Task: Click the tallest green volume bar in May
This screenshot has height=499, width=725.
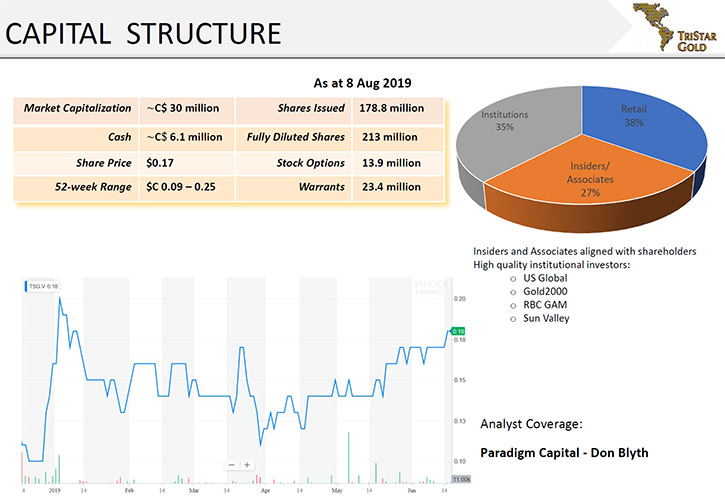Action: (349, 458)
